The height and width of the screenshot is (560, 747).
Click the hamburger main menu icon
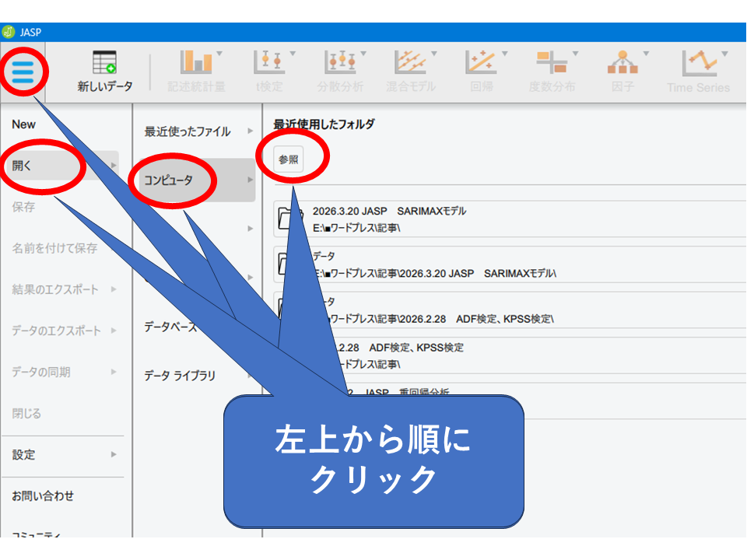(x=23, y=72)
